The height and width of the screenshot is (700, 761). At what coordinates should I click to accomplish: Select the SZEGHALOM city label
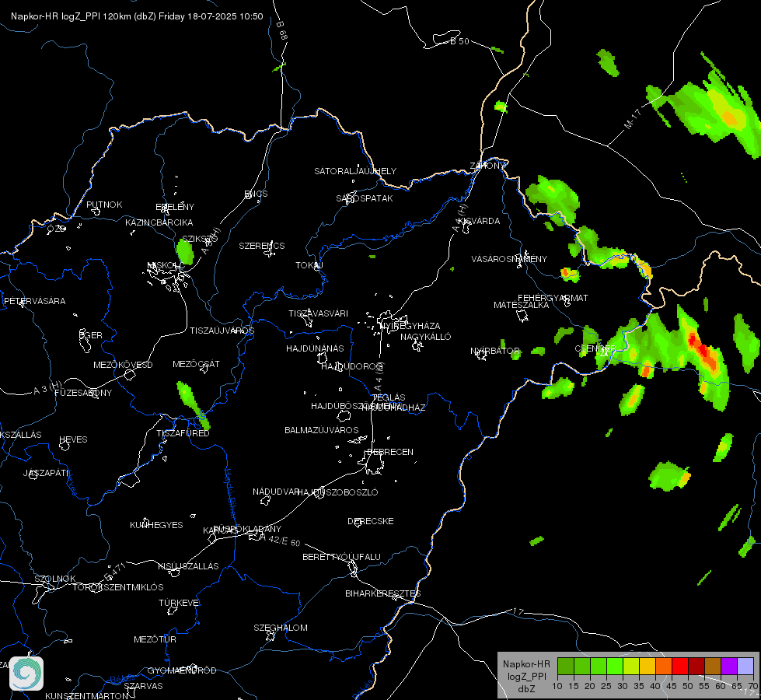tap(281, 628)
